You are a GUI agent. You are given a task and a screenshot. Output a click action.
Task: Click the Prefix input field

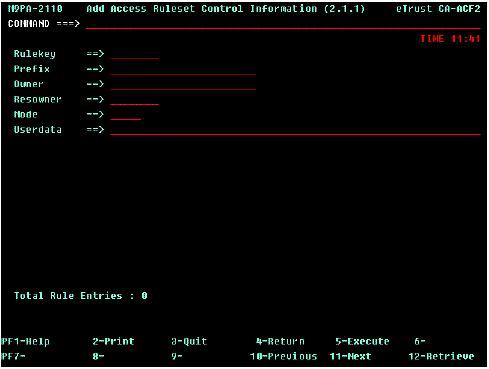click(x=183, y=70)
